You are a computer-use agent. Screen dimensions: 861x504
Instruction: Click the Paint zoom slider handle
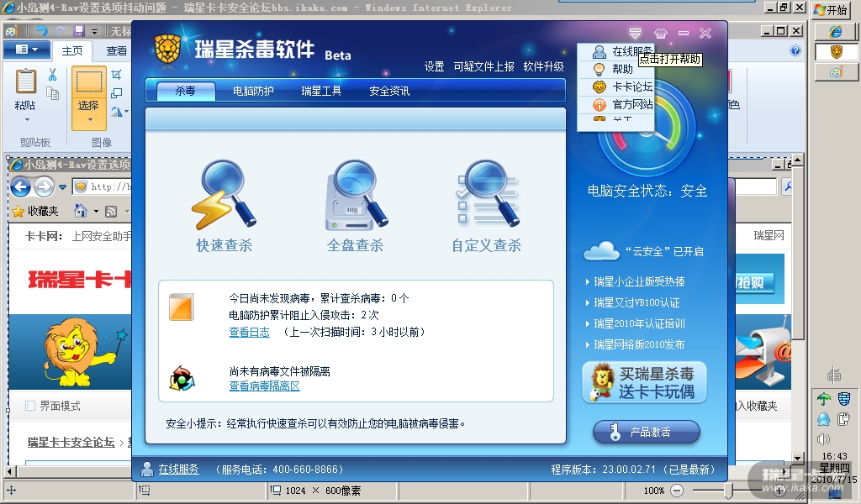[x=728, y=491]
